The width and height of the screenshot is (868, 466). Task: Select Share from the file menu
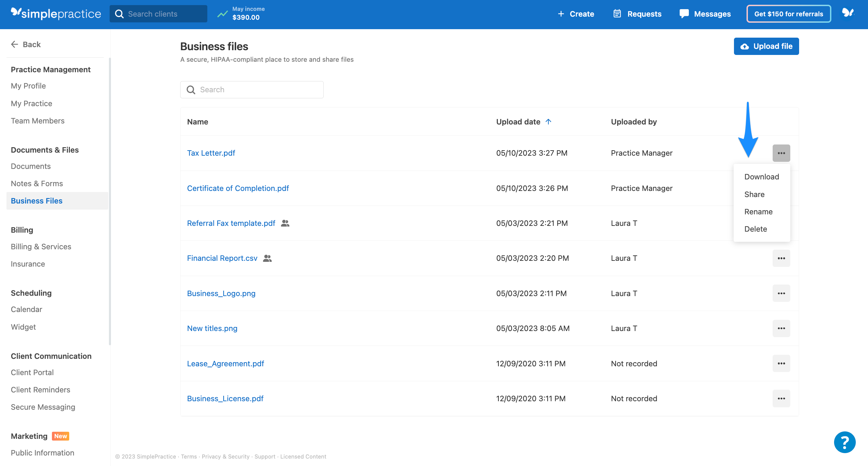(761, 194)
